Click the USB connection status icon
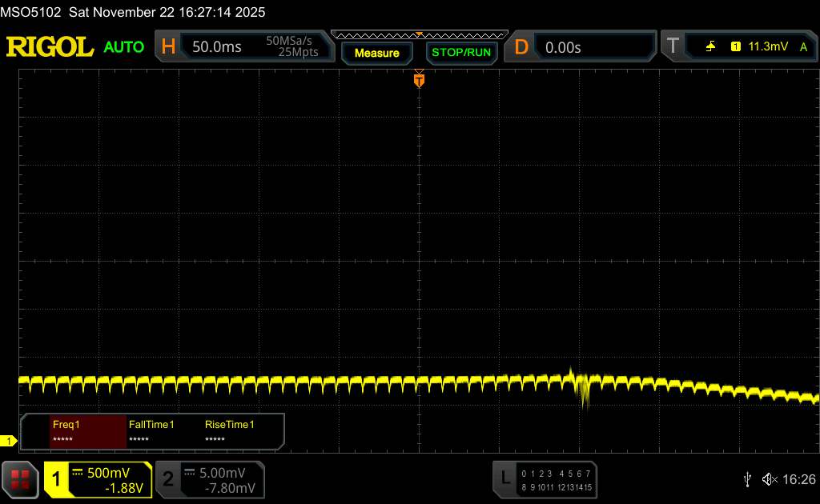 (747, 478)
